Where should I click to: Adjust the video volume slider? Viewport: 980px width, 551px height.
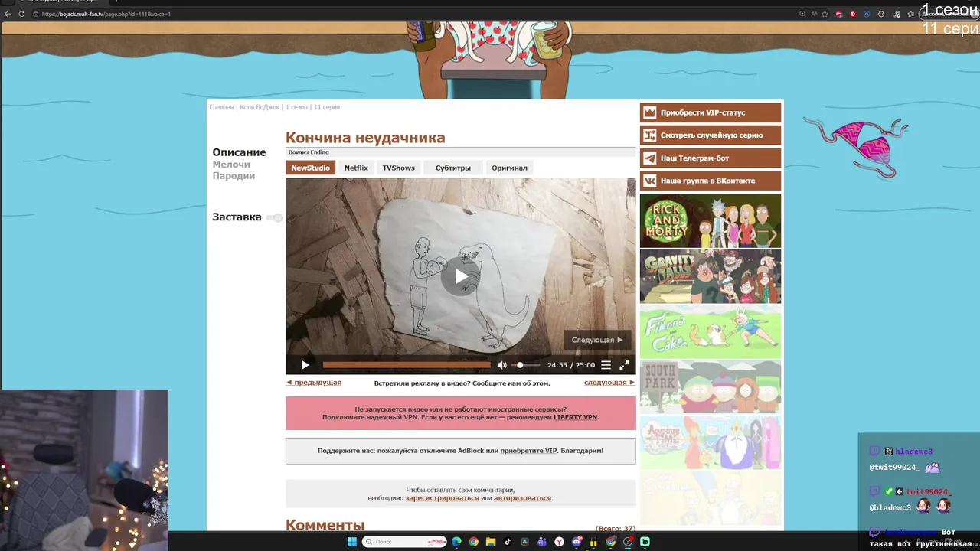pyautogui.click(x=526, y=365)
